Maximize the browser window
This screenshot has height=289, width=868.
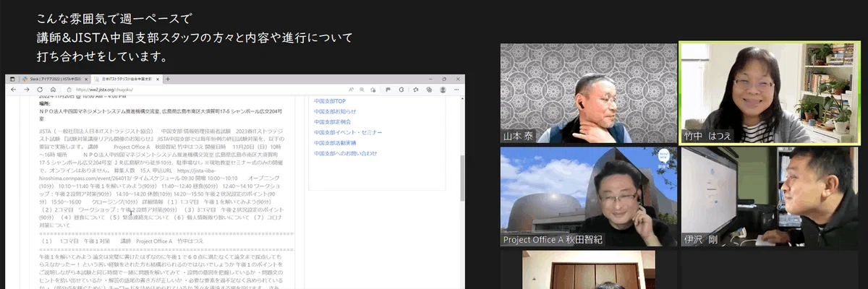pyautogui.click(x=444, y=79)
